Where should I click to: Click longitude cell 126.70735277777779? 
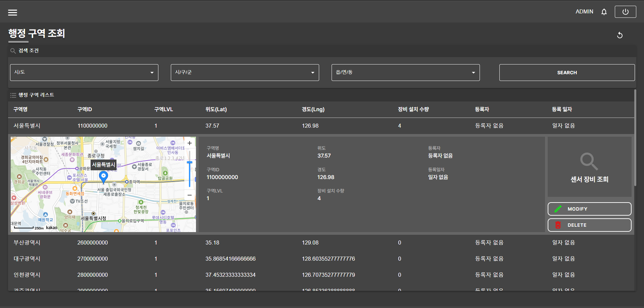coord(329,275)
